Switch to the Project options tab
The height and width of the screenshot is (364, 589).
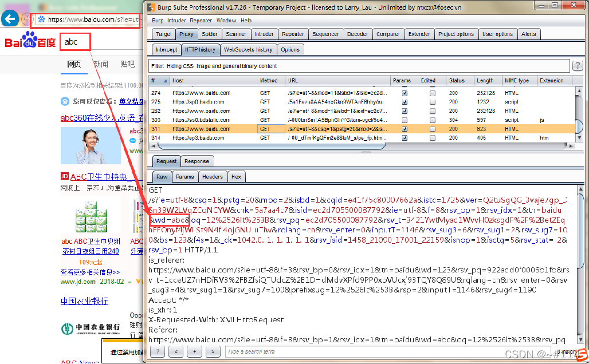[x=456, y=34]
